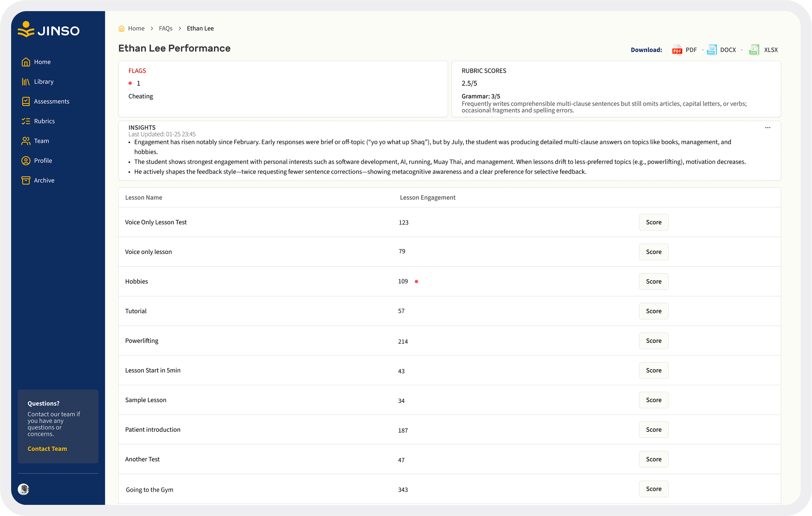
Task: Download report as XLSX
Action: pyautogui.click(x=764, y=50)
